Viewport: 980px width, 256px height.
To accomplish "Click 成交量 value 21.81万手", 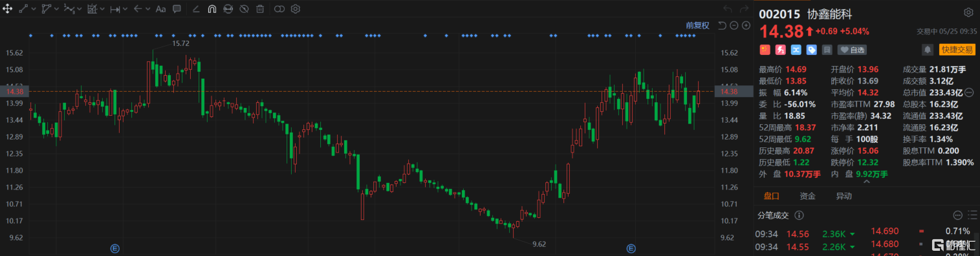I will (947, 69).
